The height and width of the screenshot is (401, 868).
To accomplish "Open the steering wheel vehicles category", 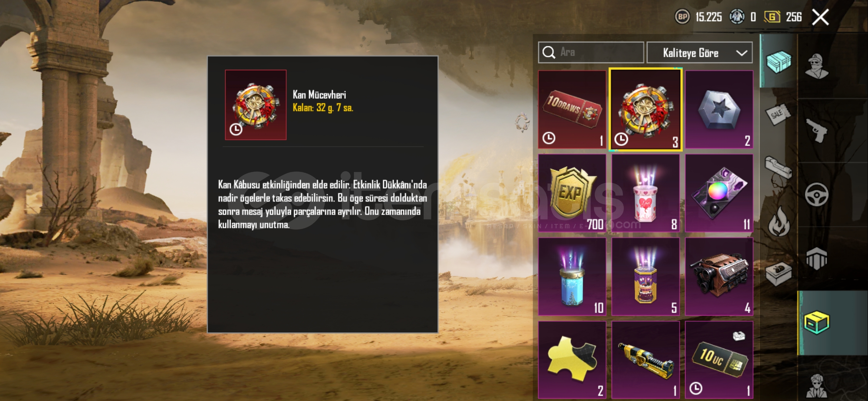I will (816, 195).
